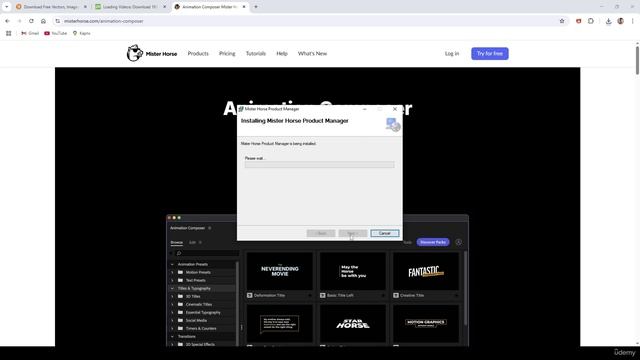640x360 pixels.
Task: Select the Animation Composer browser tab
Action: 209,7
